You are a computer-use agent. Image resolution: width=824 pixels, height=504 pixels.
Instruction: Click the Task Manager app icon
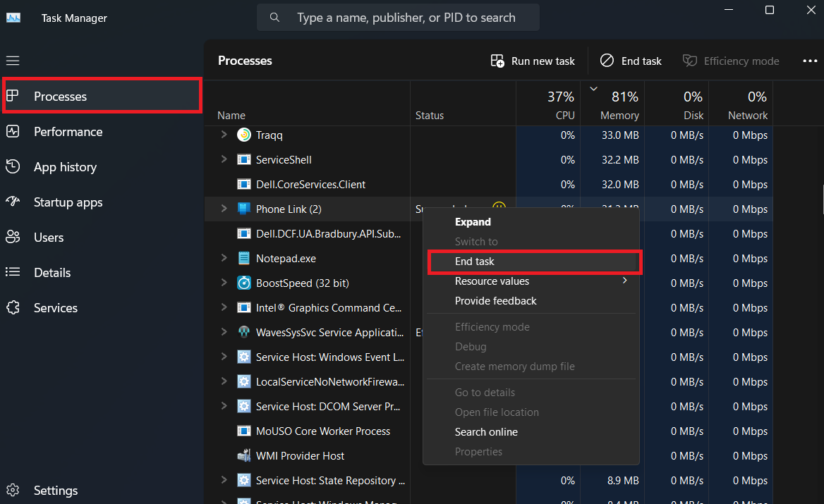coord(13,18)
